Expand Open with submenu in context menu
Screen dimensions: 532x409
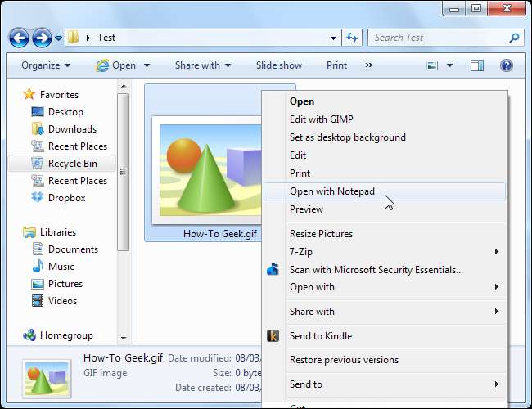coord(385,287)
